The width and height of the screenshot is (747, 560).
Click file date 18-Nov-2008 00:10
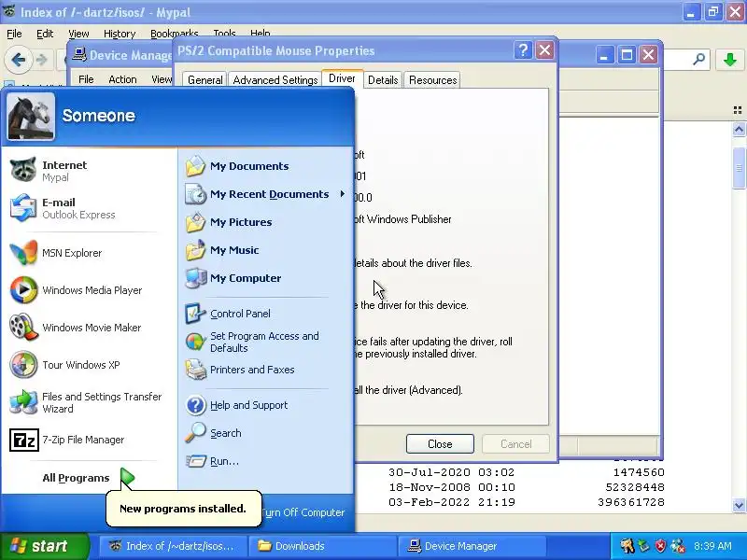pos(451,487)
